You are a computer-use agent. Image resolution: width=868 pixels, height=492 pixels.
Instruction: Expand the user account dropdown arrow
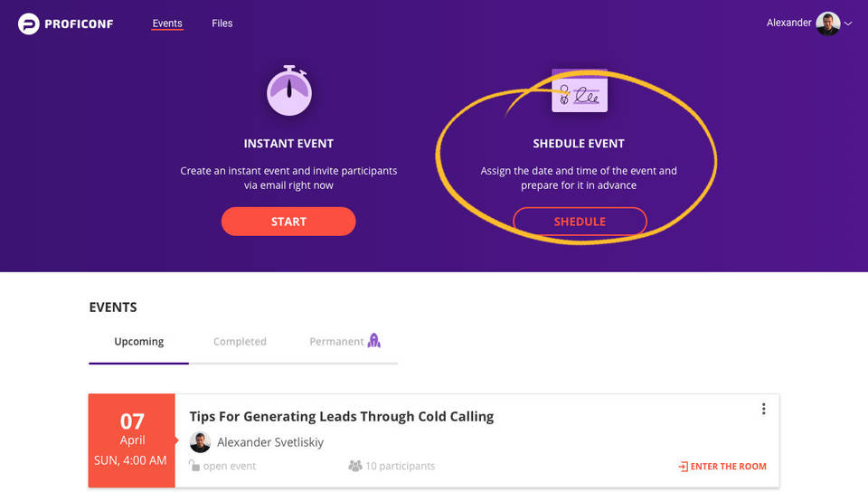848,24
